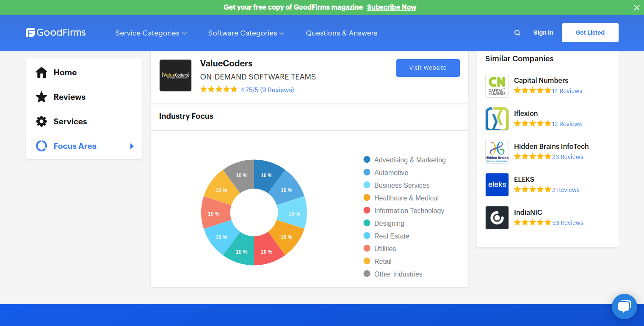The image size is (644, 326).
Task: Open the live chat bubble icon
Action: [624, 306]
